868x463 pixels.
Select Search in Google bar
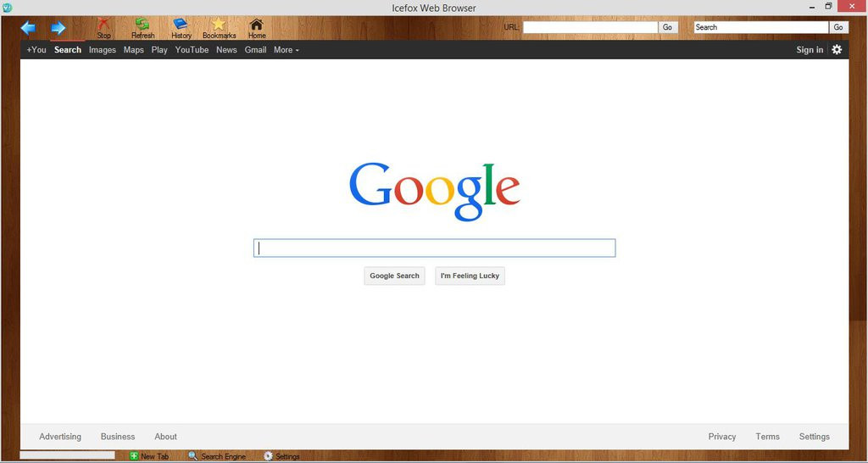coord(68,50)
